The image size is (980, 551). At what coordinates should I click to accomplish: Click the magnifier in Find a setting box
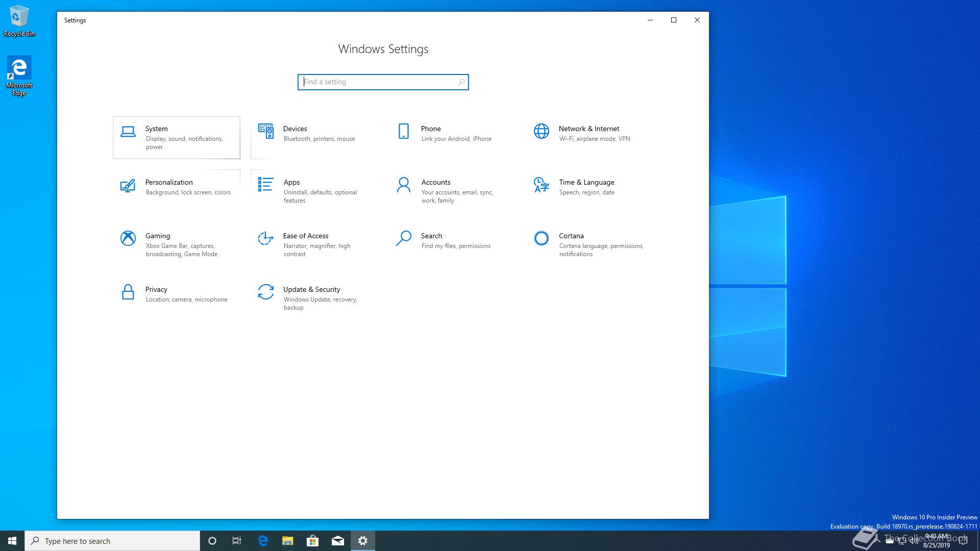coord(461,82)
